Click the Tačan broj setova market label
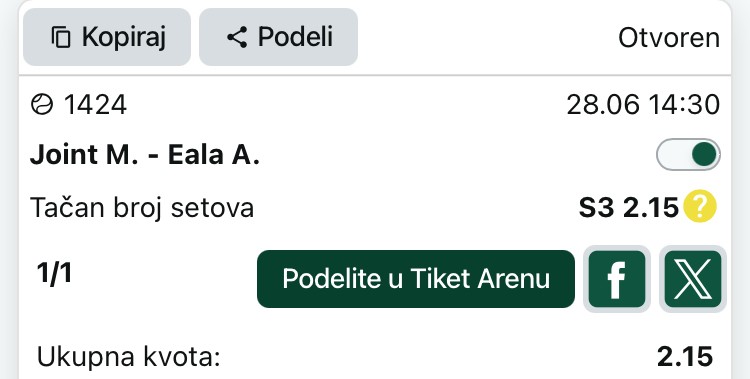The image size is (750, 379). coord(142,208)
